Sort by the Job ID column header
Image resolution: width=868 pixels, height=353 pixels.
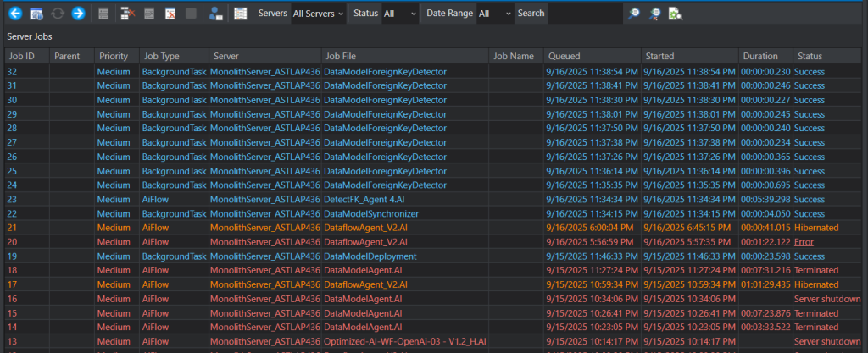pos(22,56)
